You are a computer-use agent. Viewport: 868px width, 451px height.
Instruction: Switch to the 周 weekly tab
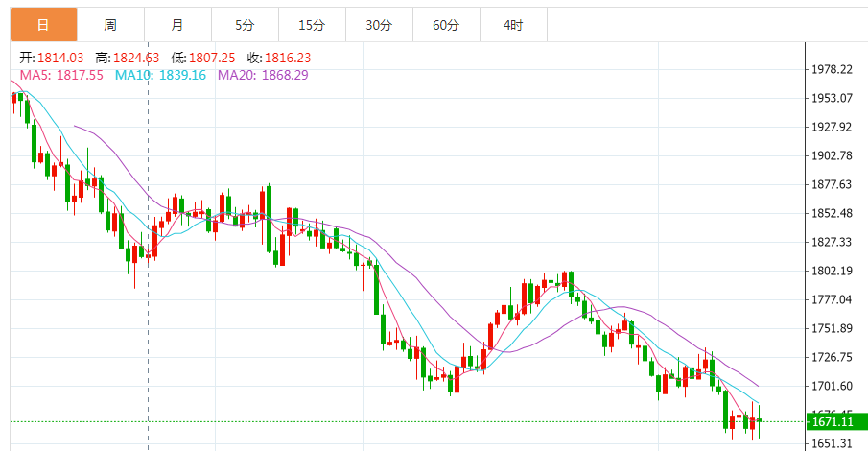[x=110, y=25]
